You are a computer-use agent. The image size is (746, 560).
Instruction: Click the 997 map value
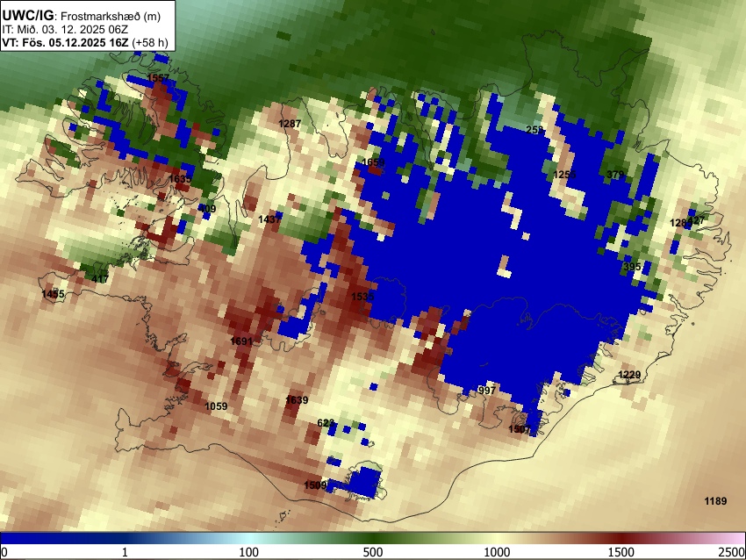pyautogui.click(x=487, y=391)
